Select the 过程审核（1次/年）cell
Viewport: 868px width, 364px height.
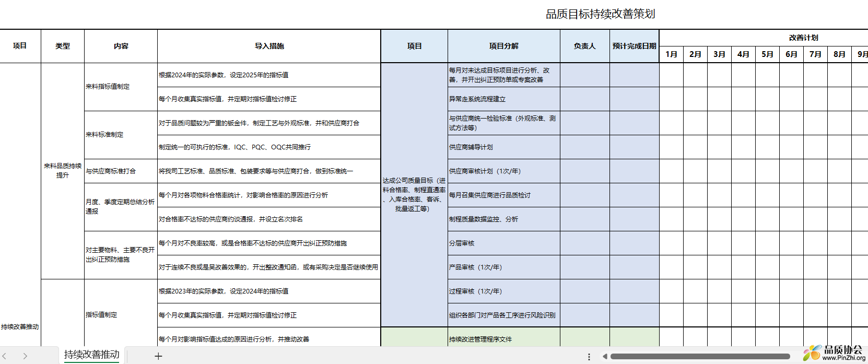[x=504, y=291]
